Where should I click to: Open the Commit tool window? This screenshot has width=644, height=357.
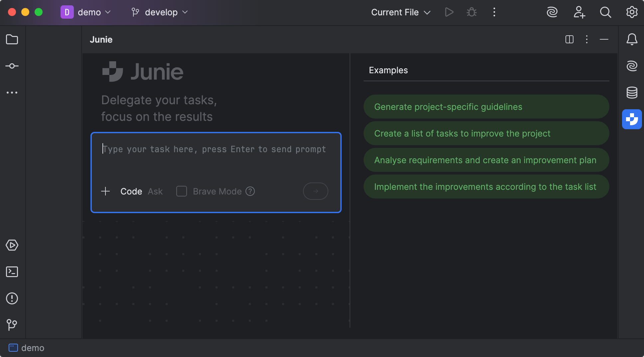(12, 66)
